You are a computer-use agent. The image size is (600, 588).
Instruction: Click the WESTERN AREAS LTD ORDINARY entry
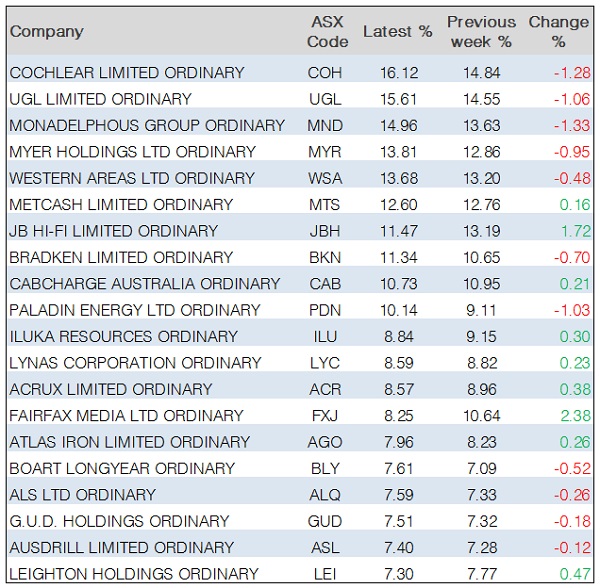coord(132,178)
